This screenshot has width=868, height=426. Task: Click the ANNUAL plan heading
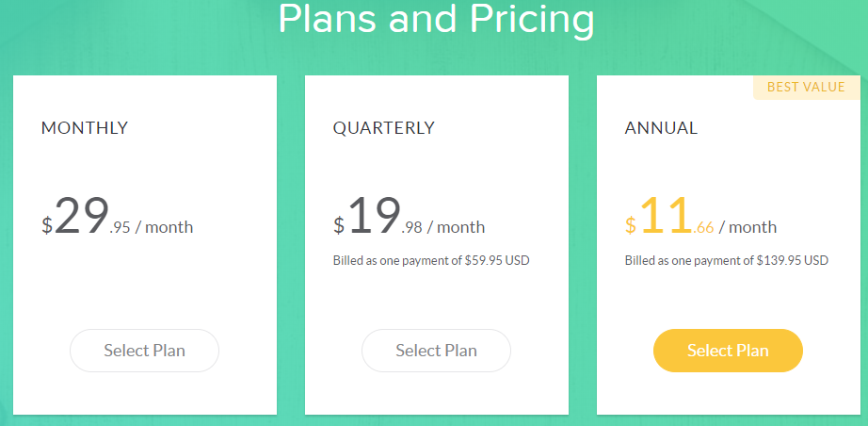tap(661, 128)
